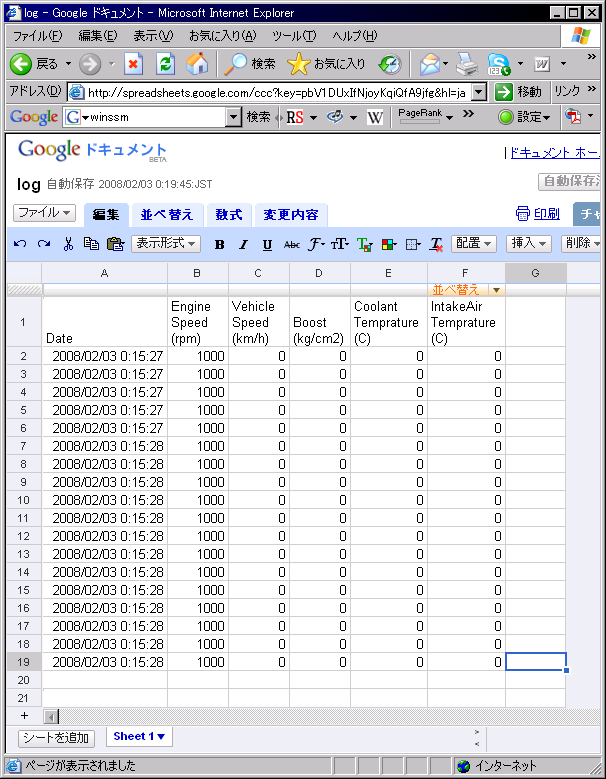Apply strikethrough formatting
The height and width of the screenshot is (779, 606).
291,244
